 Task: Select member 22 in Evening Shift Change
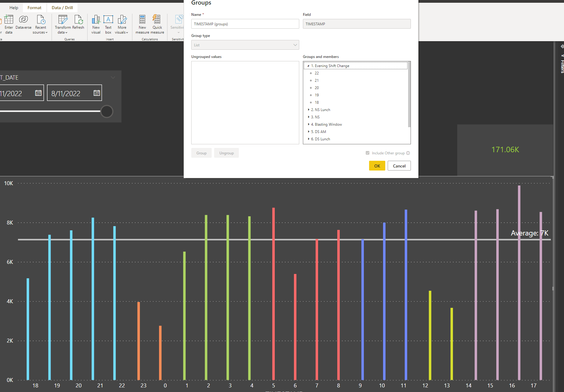(x=317, y=73)
